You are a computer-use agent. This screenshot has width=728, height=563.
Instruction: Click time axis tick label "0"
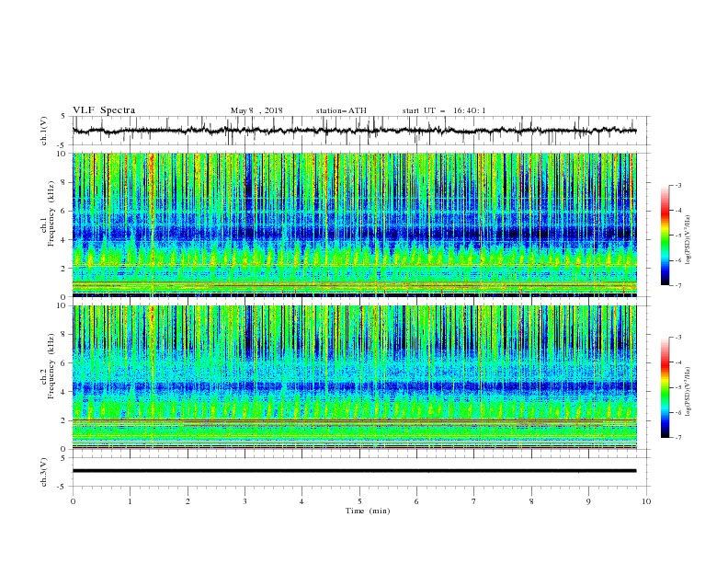[73, 501]
